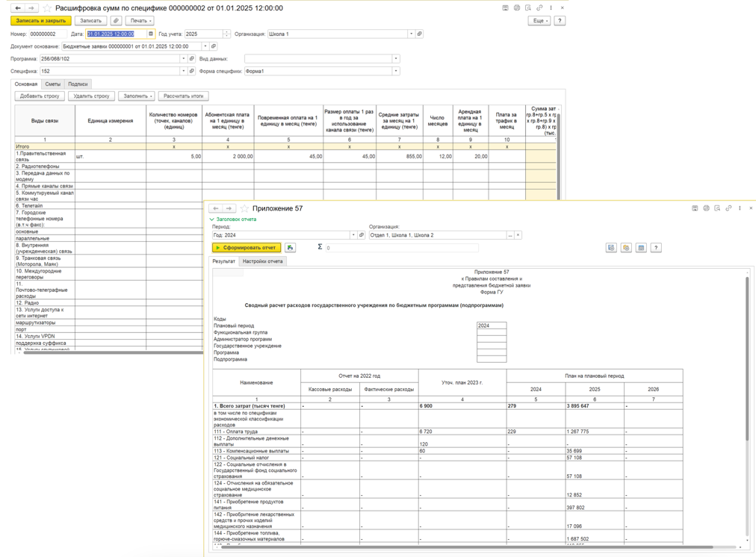Preview icon in Расшифровка сумм title bar
This screenshot has width=756, height=557.
(x=528, y=8)
